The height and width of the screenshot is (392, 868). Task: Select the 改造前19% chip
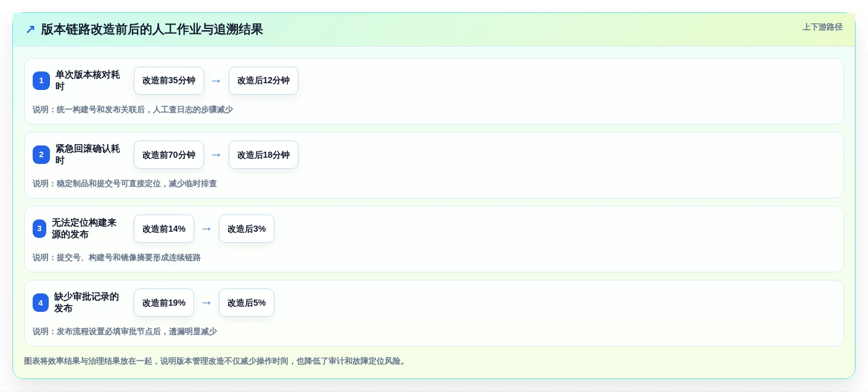click(x=164, y=303)
